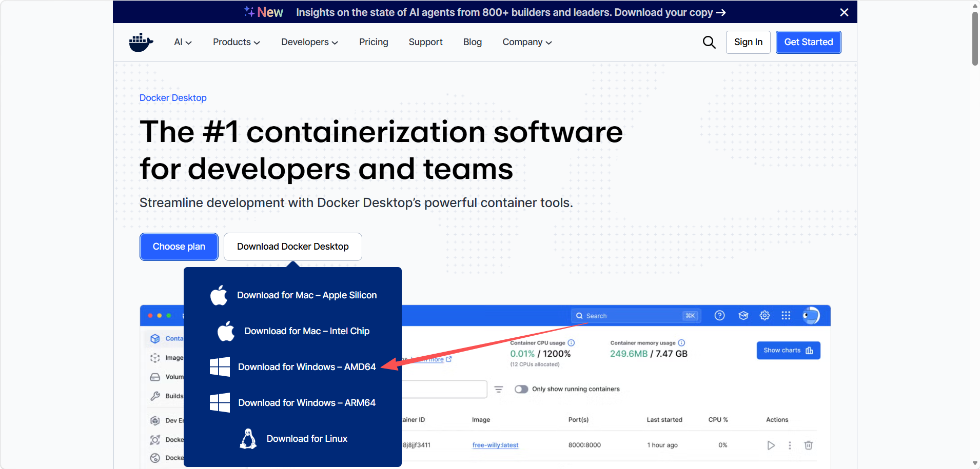Open the apps grid icon
The width and height of the screenshot is (980, 469).
click(x=786, y=316)
